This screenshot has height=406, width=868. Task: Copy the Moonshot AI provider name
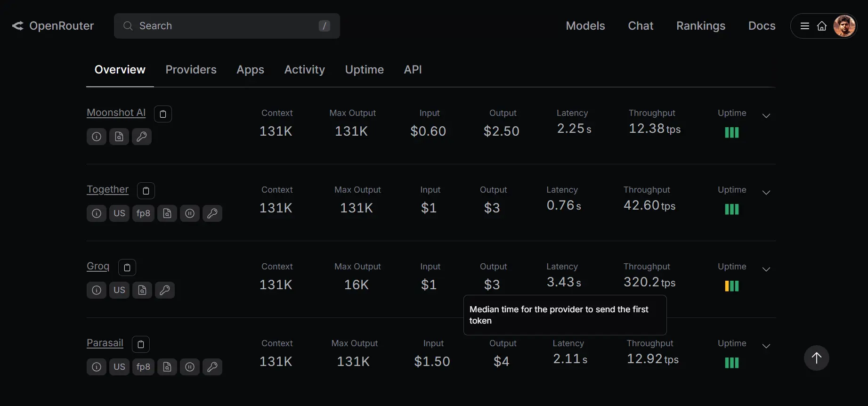[162, 114]
